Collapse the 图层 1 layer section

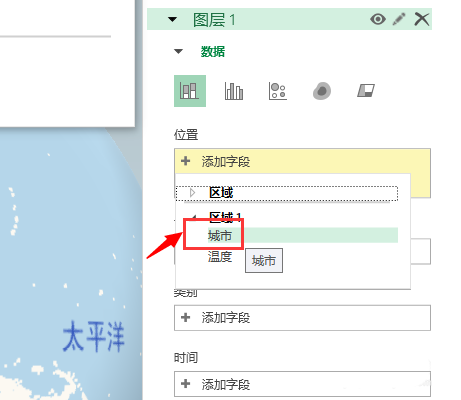click(172, 20)
